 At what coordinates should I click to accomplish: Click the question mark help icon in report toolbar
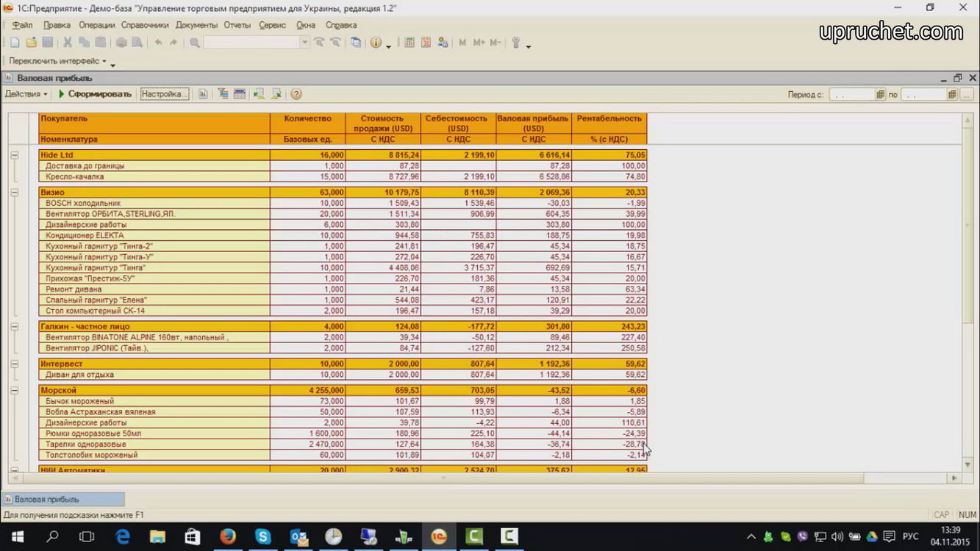point(296,94)
